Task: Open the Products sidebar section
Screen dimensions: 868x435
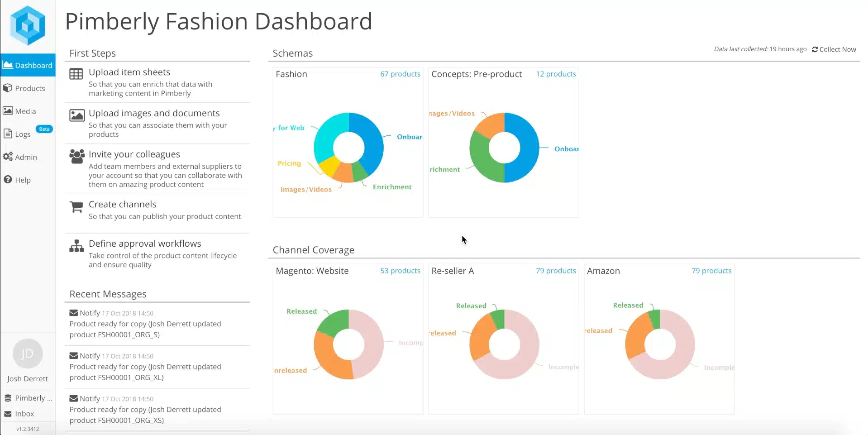Action: (28, 88)
